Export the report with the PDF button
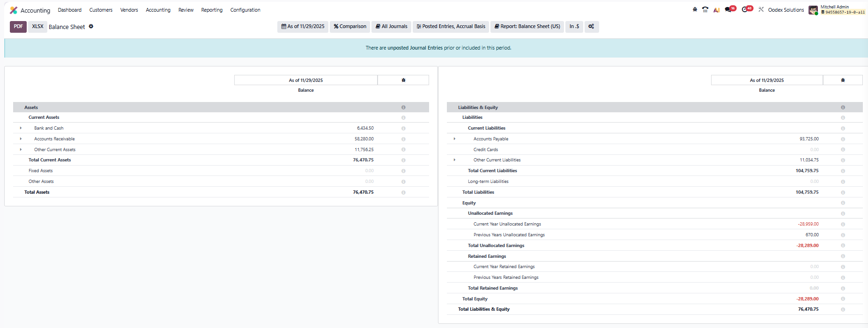The image size is (868, 328). coord(18,27)
